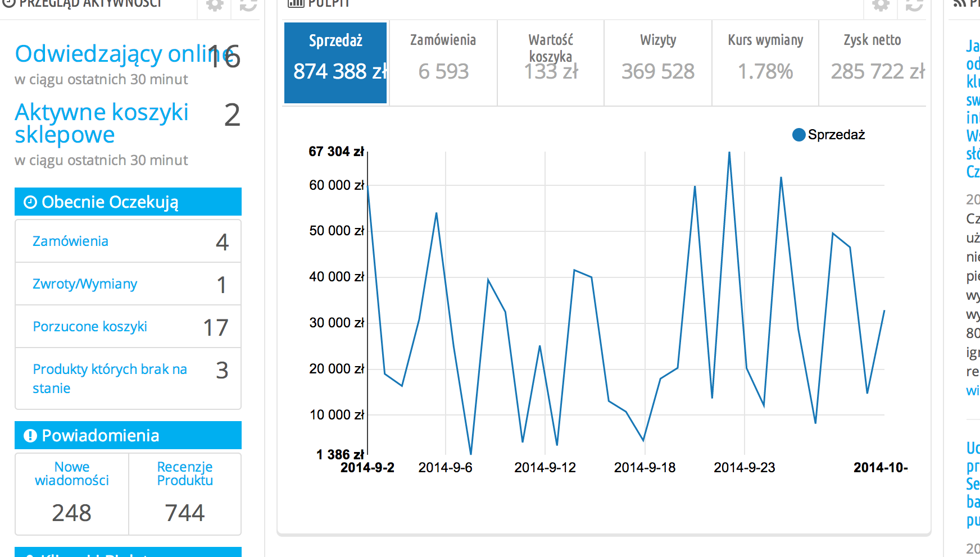Click the out-of-stock products count 3
The image size is (980, 557).
(223, 370)
